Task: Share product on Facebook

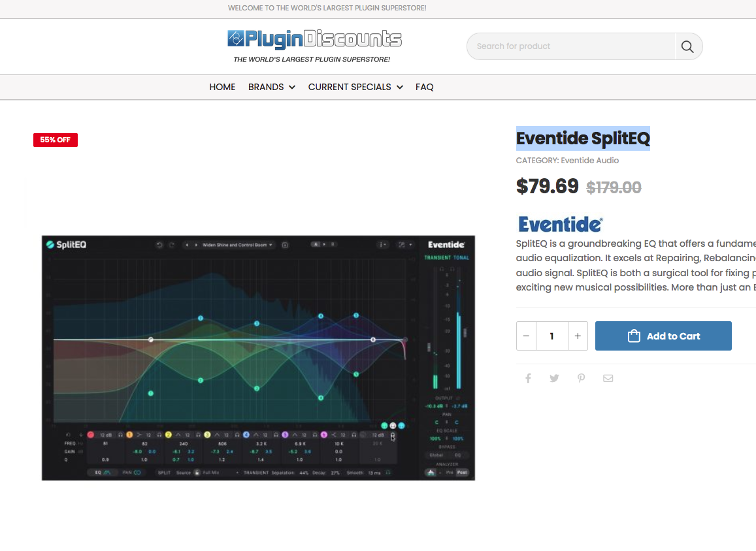Action: [528, 378]
